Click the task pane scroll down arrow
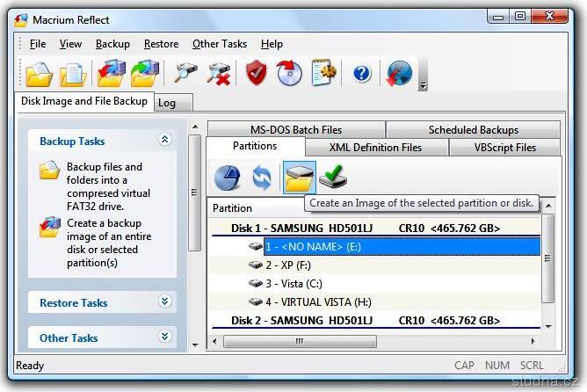587x392 pixels. [x=195, y=345]
